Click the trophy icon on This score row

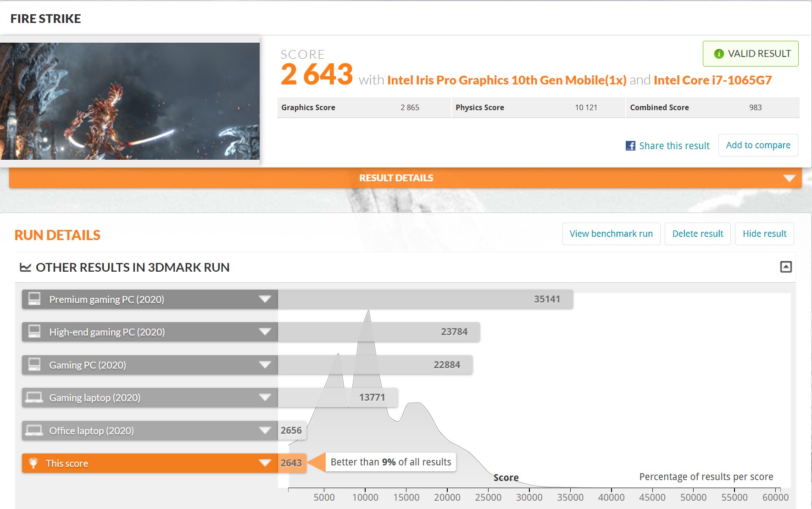point(33,463)
